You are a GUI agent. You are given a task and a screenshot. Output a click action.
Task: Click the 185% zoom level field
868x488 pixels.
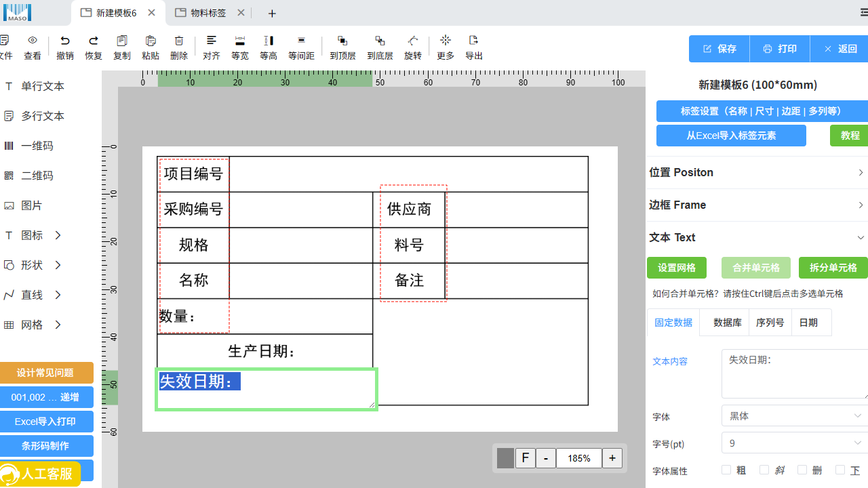[579, 458]
